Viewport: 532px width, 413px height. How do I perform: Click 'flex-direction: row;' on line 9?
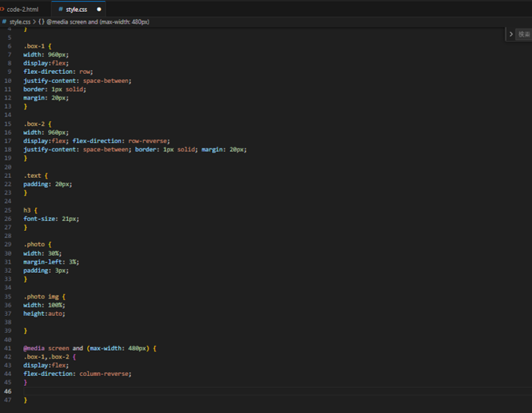(58, 72)
